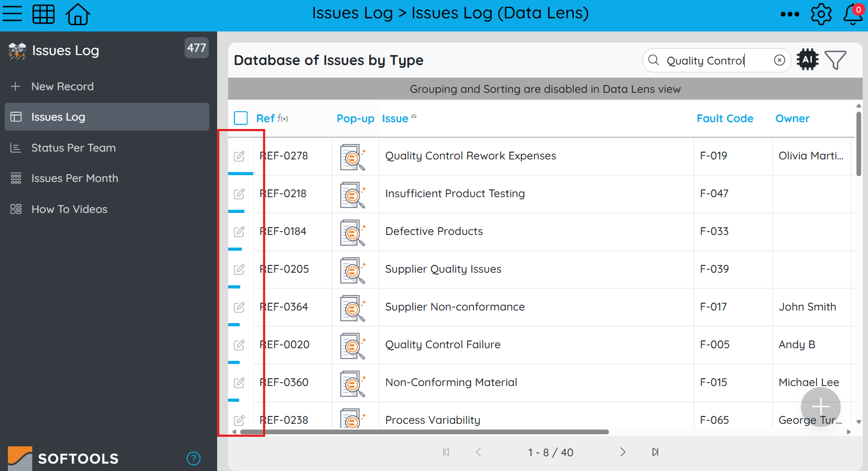Viewport: 868px width, 471px height.
Task: Open pop-up for Quality Control Failure
Action: click(352, 346)
